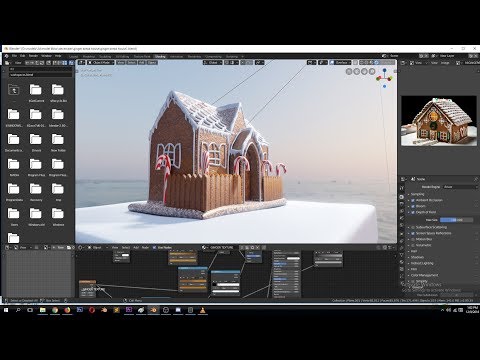Open the Global transform orientation dropdown
The width and height of the screenshot is (480, 360).
212,62
